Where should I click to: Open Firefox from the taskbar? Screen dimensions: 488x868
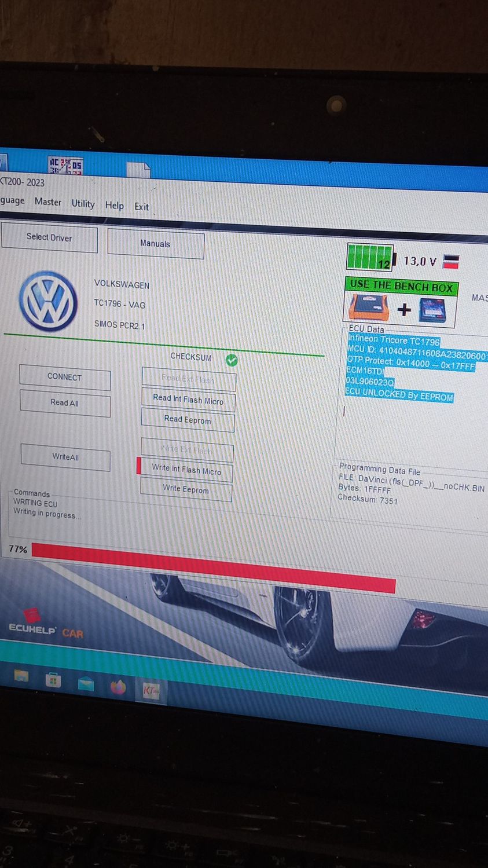(x=118, y=687)
